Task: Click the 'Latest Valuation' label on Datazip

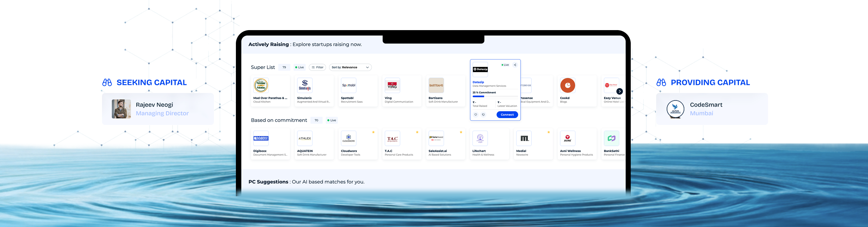Action: pos(507,106)
